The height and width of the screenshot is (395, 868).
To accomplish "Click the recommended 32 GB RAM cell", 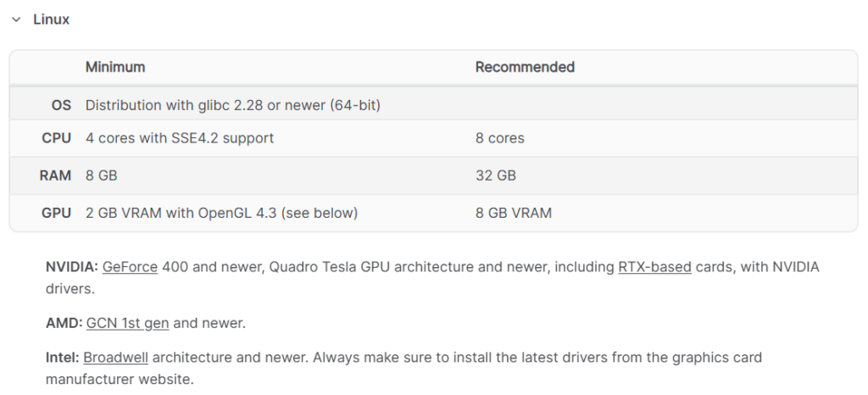I will (x=495, y=176).
